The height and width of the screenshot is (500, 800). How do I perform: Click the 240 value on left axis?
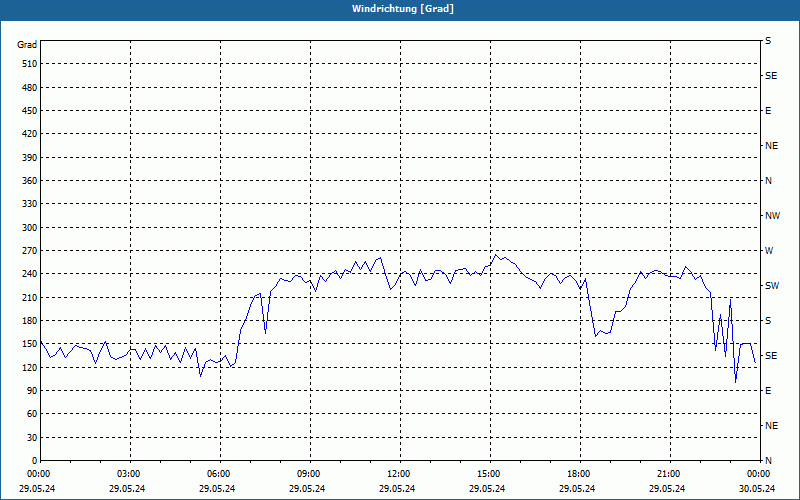(30, 274)
